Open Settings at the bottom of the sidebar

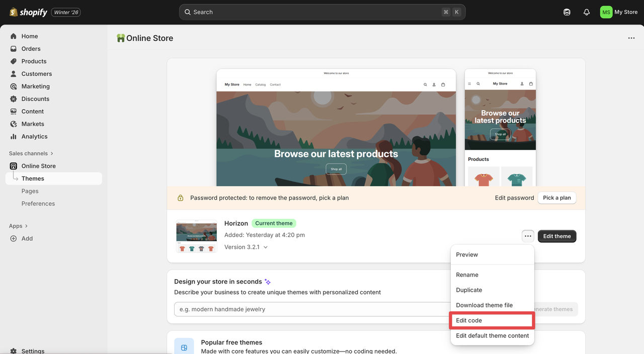point(33,350)
